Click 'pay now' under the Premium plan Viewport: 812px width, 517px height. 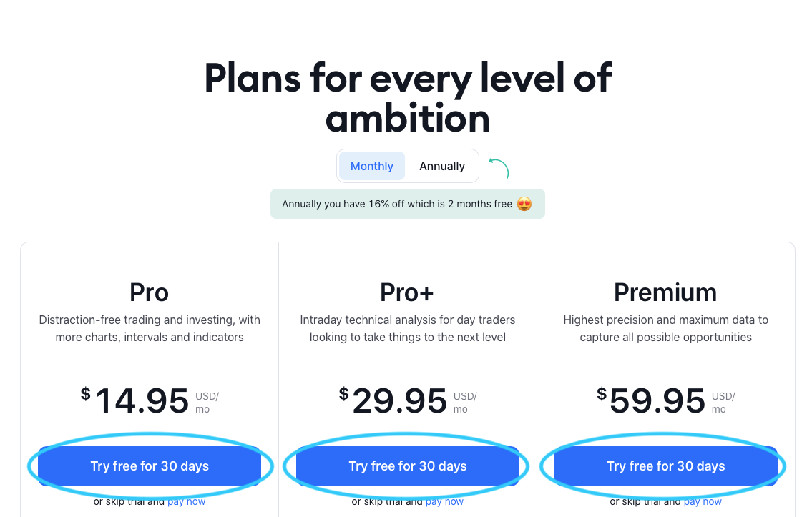tap(703, 502)
